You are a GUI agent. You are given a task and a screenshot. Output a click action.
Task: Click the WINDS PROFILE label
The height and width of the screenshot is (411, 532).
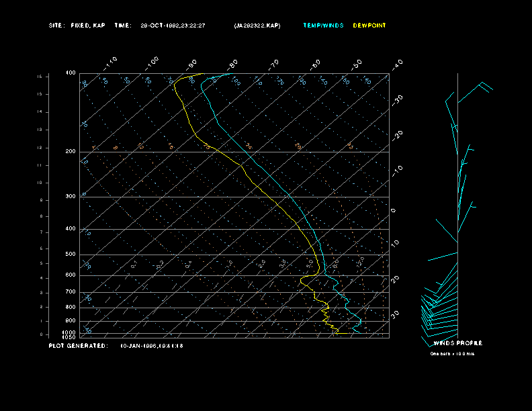coord(457,343)
